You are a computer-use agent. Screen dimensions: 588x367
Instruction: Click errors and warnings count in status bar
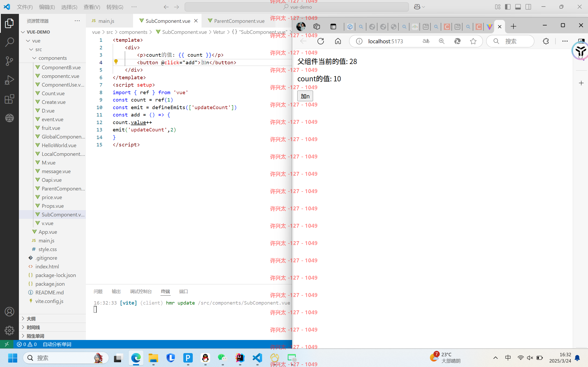pyautogui.click(x=27, y=344)
